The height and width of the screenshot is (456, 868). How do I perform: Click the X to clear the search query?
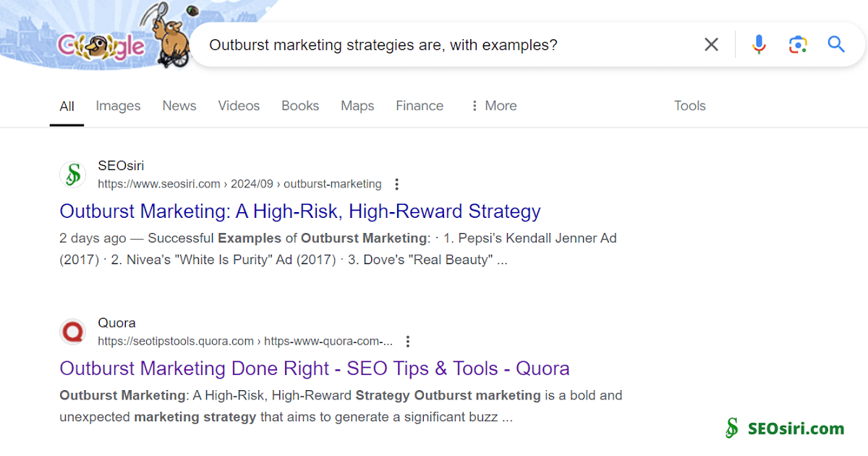click(711, 44)
